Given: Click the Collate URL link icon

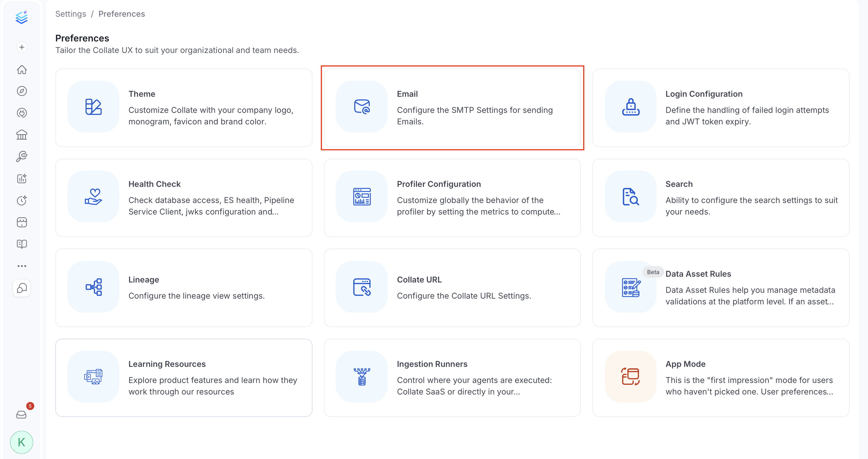Looking at the screenshot, I should point(362,287).
